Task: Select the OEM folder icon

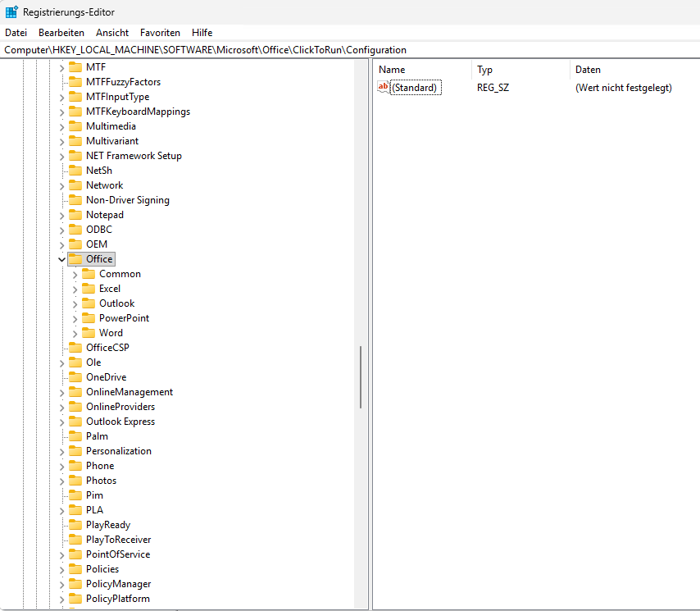Action: [x=75, y=244]
